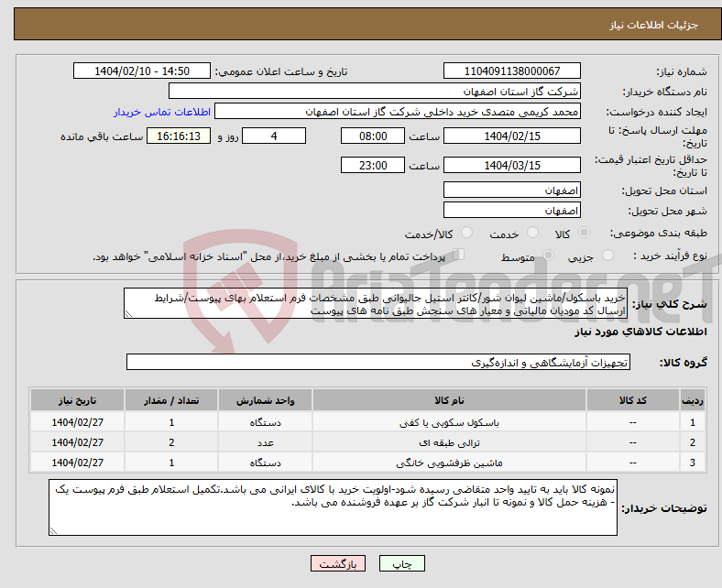The height and width of the screenshot is (588, 722).
Task: Open اطلاعات تماس خریدار link
Action: pos(162,112)
